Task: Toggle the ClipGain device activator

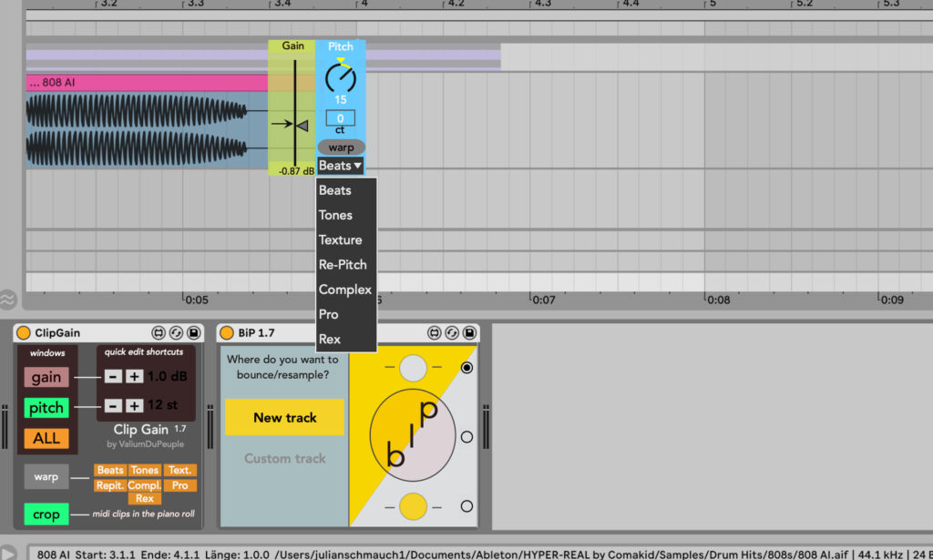Action: point(23,333)
